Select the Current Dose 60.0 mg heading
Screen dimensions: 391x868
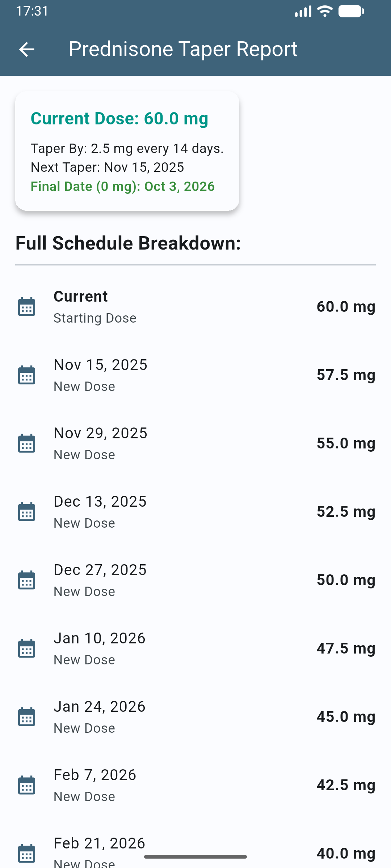point(119,119)
